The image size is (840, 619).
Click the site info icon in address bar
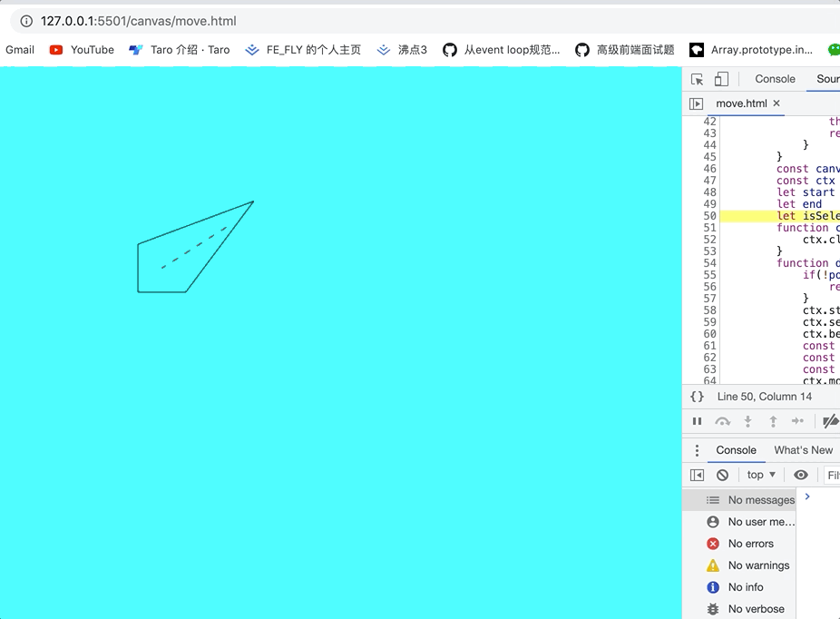26,21
